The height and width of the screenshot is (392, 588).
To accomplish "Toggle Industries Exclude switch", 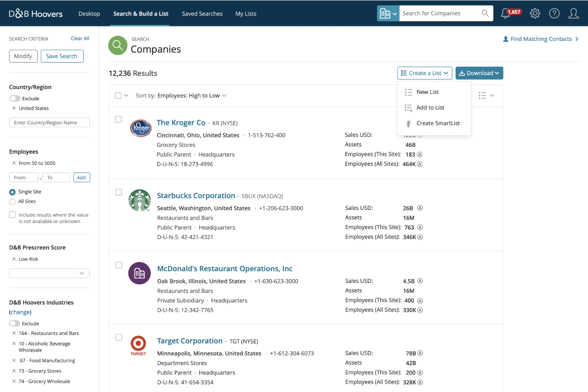I will click(x=15, y=323).
